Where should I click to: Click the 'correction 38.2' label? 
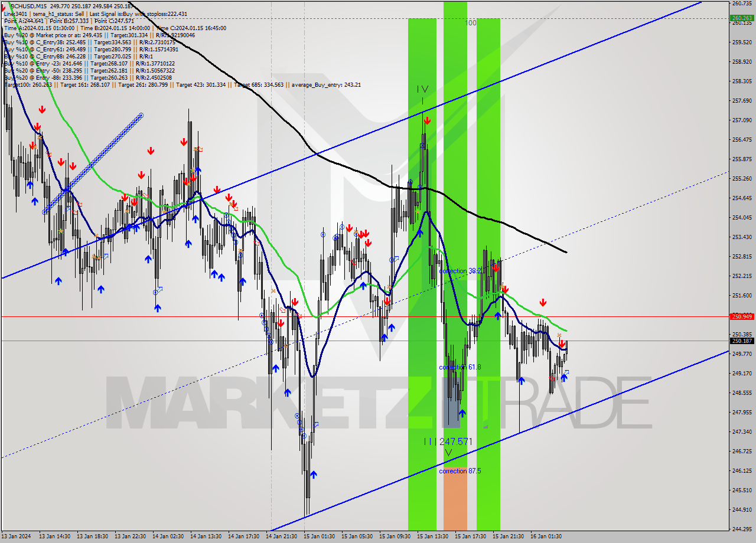tap(460, 271)
